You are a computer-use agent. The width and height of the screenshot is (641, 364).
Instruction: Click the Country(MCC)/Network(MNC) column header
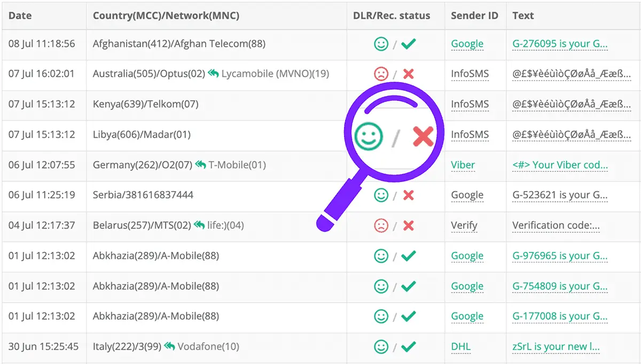[x=166, y=15]
